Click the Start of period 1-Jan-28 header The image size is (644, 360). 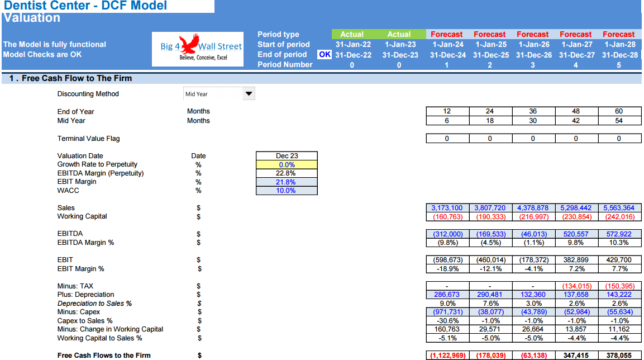point(620,44)
